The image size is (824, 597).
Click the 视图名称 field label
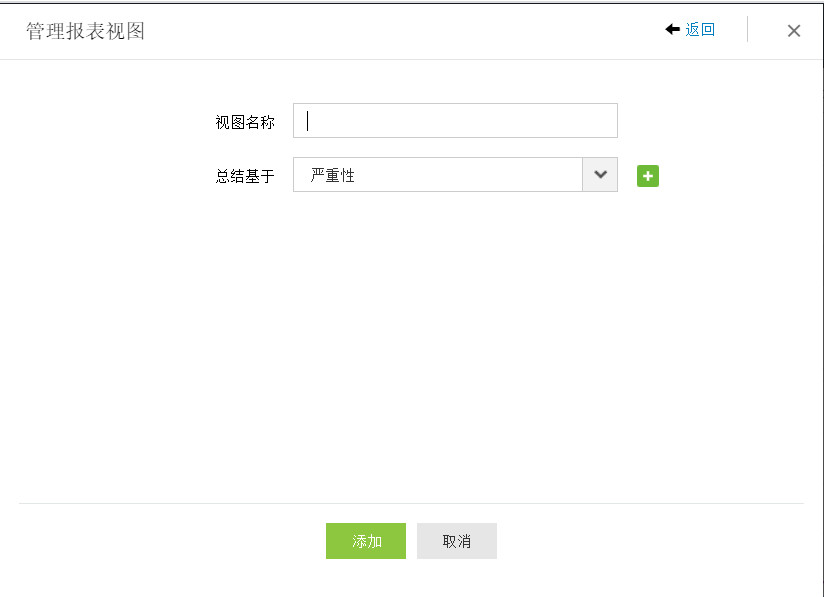click(x=245, y=122)
